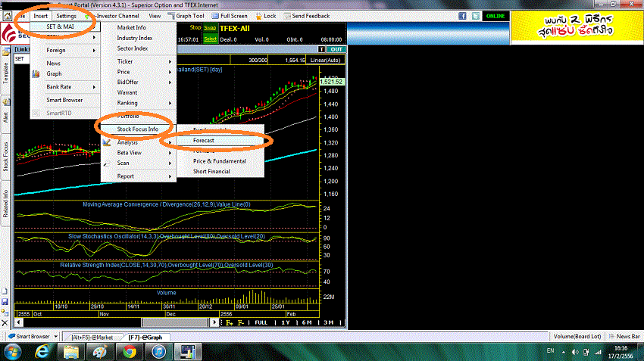Viewport: 644px width, 361px height.
Task: Set chart range to FULL
Action: pos(261,323)
